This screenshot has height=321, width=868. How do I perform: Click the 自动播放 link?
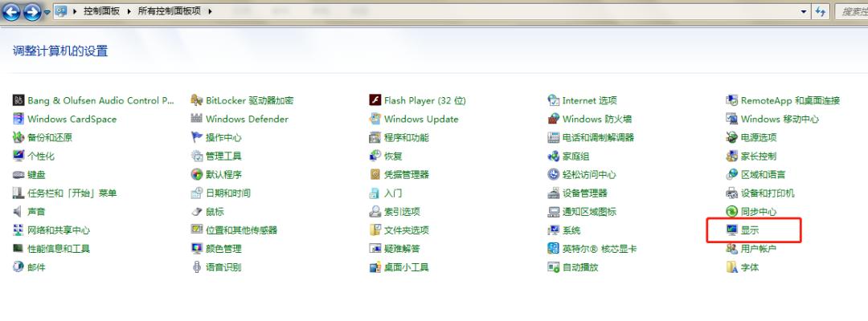pyautogui.click(x=580, y=267)
